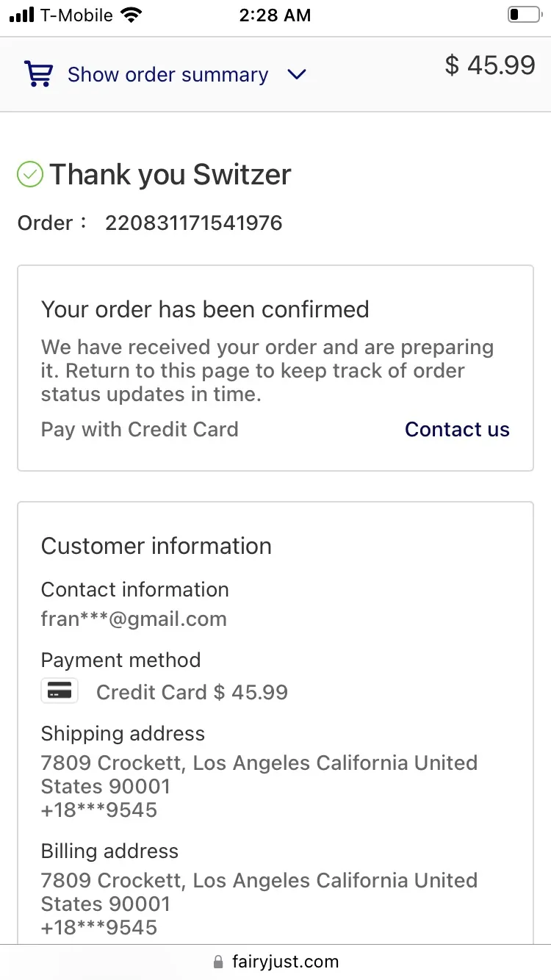551x980 pixels.
Task: Click the Thank you Switzer heading
Action: click(170, 175)
